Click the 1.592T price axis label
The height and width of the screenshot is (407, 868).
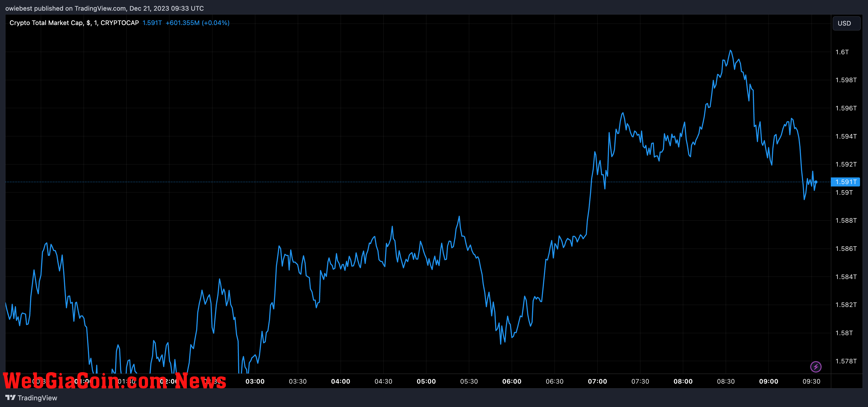[x=846, y=164]
